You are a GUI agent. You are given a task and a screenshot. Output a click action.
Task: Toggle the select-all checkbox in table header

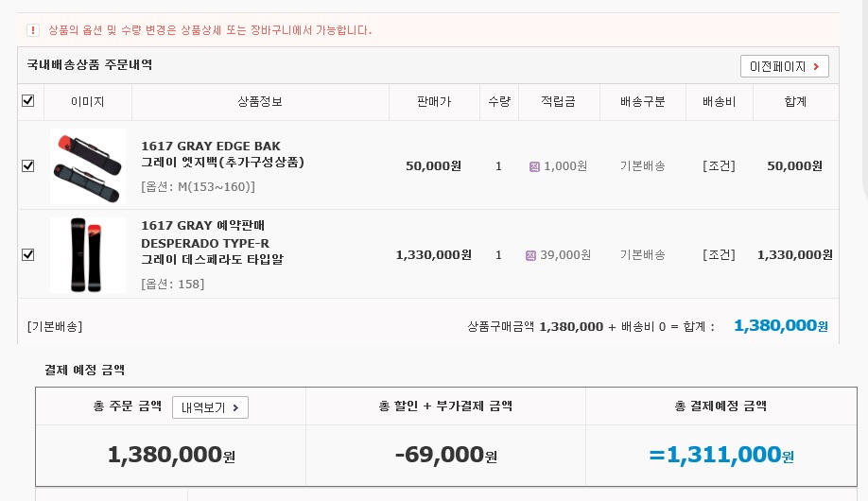(x=27, y=101)
